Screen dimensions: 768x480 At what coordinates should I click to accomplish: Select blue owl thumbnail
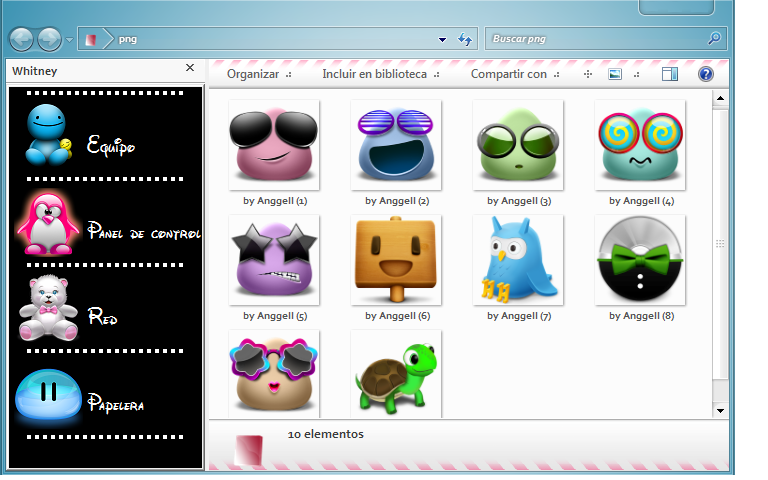click(518, 260)
